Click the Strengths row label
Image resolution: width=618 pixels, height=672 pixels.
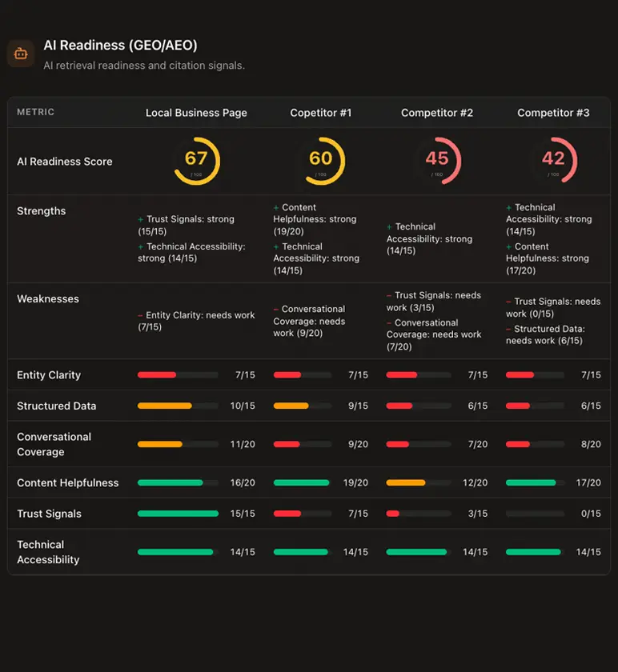coord(41,211)
